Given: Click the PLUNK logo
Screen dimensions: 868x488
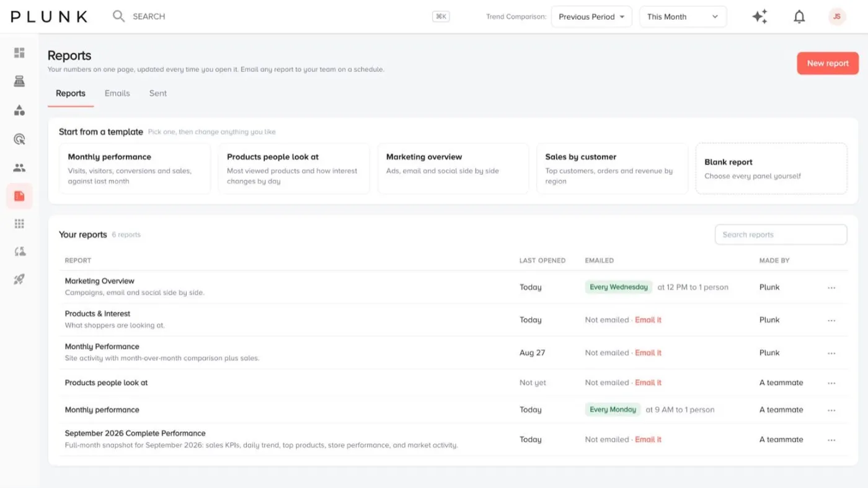Looking at the screenshot, I should click(49, 17).
